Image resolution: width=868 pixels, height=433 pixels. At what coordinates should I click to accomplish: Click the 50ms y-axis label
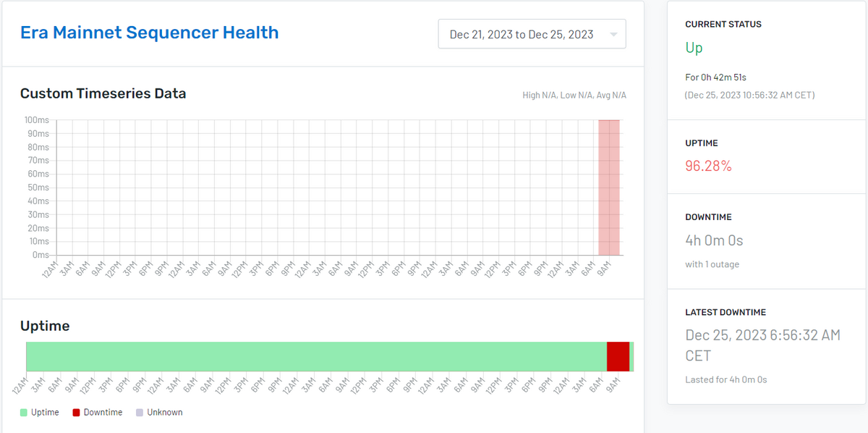38,188
